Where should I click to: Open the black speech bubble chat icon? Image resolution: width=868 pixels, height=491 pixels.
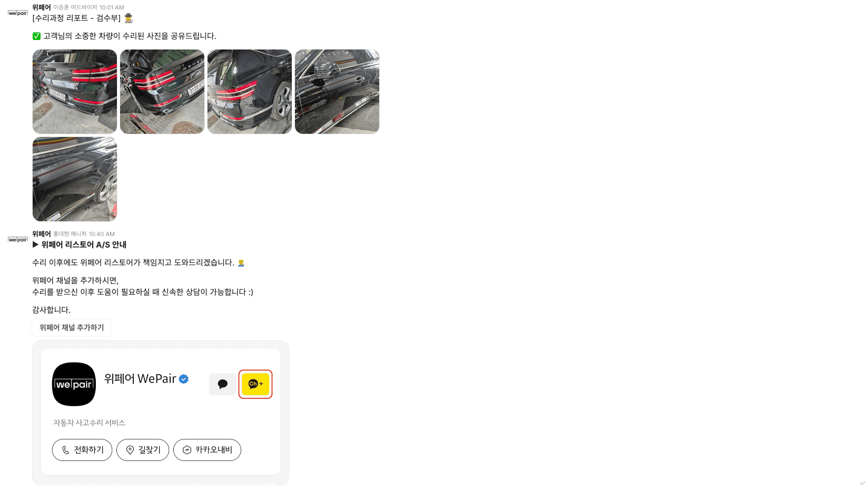click(223, 384)
